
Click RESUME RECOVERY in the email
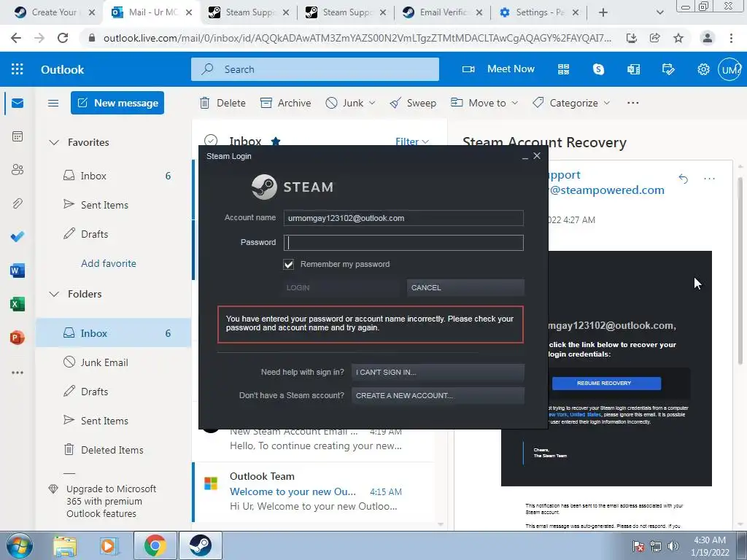606,384
